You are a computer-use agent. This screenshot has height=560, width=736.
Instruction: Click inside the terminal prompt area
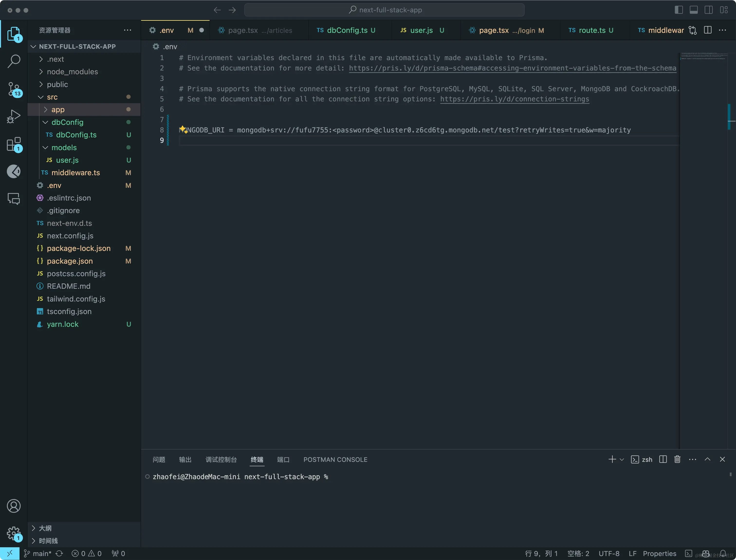click(367, 477)
